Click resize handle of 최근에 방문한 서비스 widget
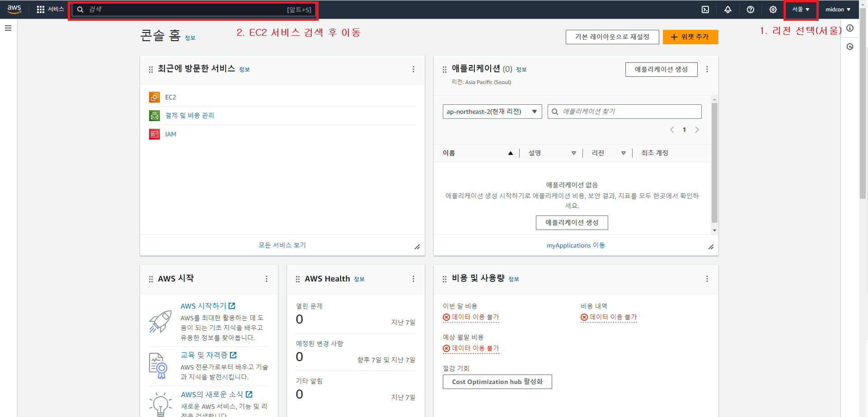868x417 pixels. point(417,247)
